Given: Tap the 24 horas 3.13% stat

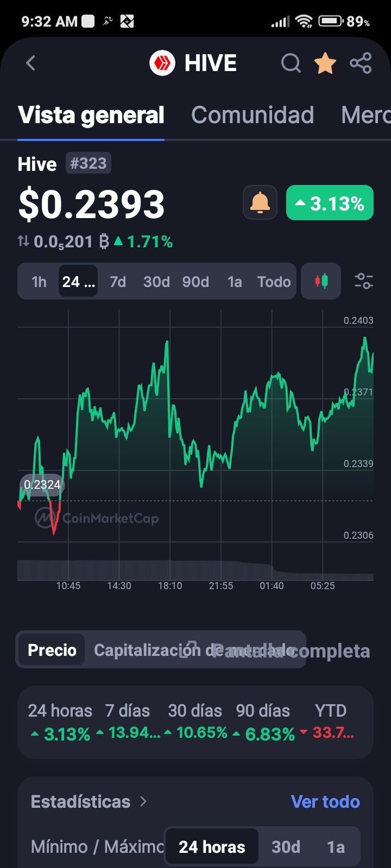Looking at the screenshot, I should [x=60, y=723].
